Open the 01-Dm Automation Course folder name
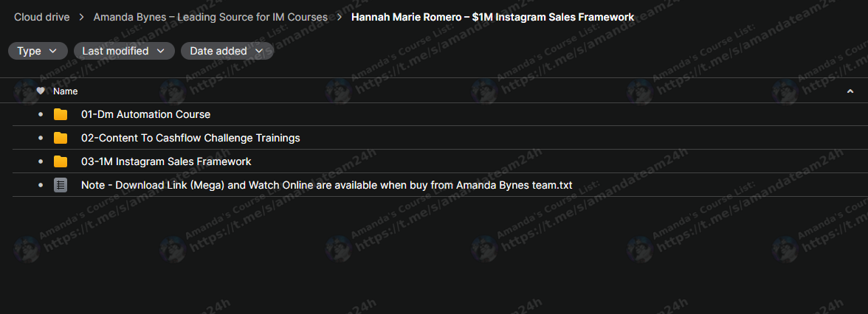Screen dimensions: 868x314 (145, 114)
